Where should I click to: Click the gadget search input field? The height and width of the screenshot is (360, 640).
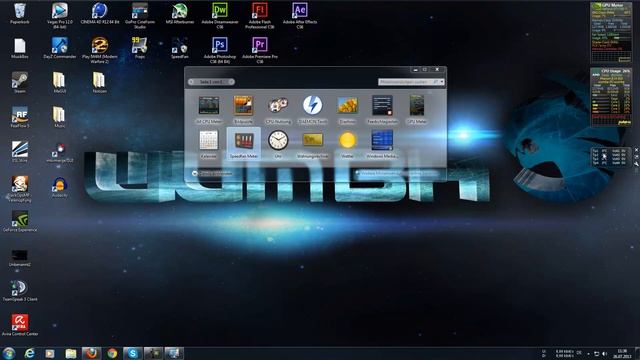point(408,82)
